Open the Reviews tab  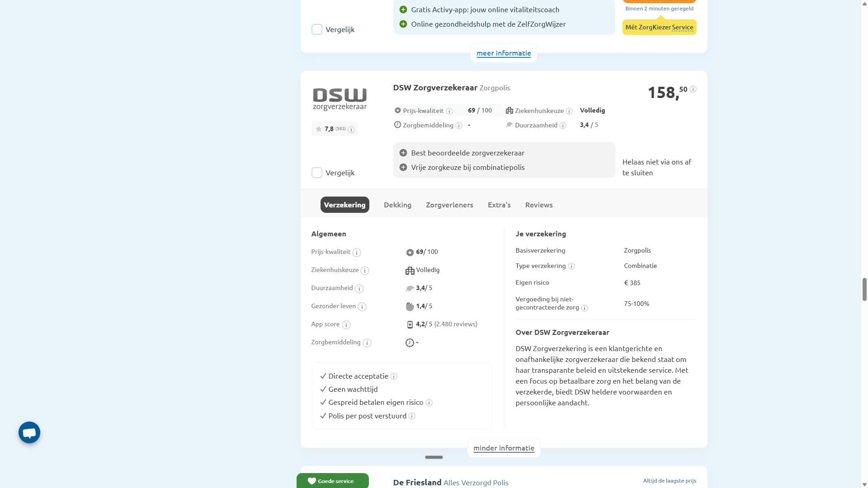tap(539, 205)
